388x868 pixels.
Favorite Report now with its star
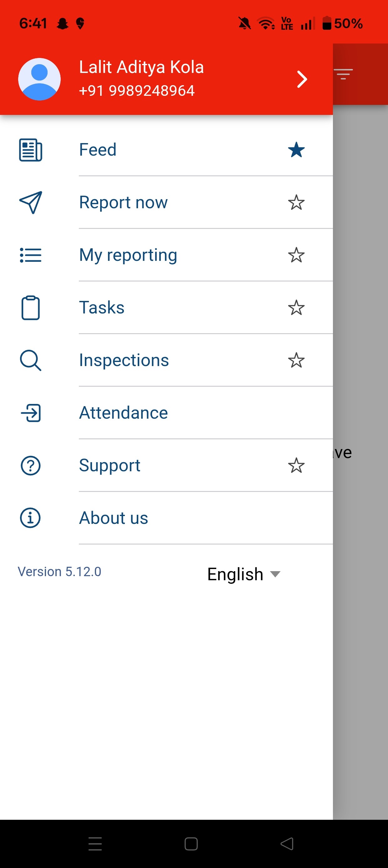click(x=296, y=203)
